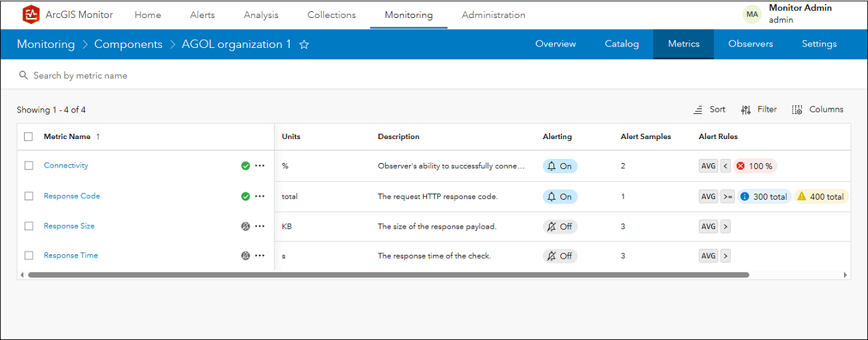Click the horizontal scrollbar thumb
The width and height of the screenshot is (868, 340).
(x=388, y=274)
